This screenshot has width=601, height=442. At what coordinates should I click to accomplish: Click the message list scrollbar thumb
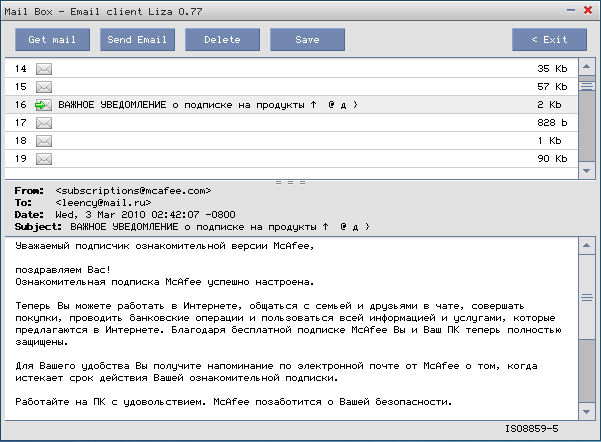tap(587, 87)
